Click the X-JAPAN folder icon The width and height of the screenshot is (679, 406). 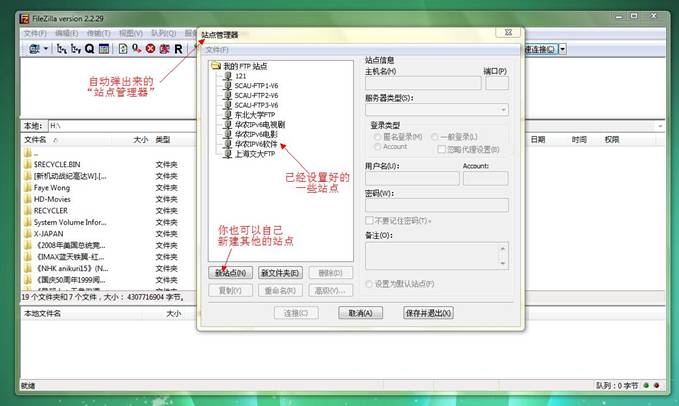[x=28, y=234]
